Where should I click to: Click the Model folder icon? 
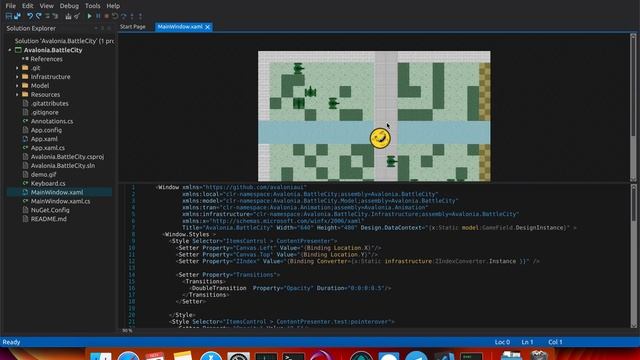(25, 86)
